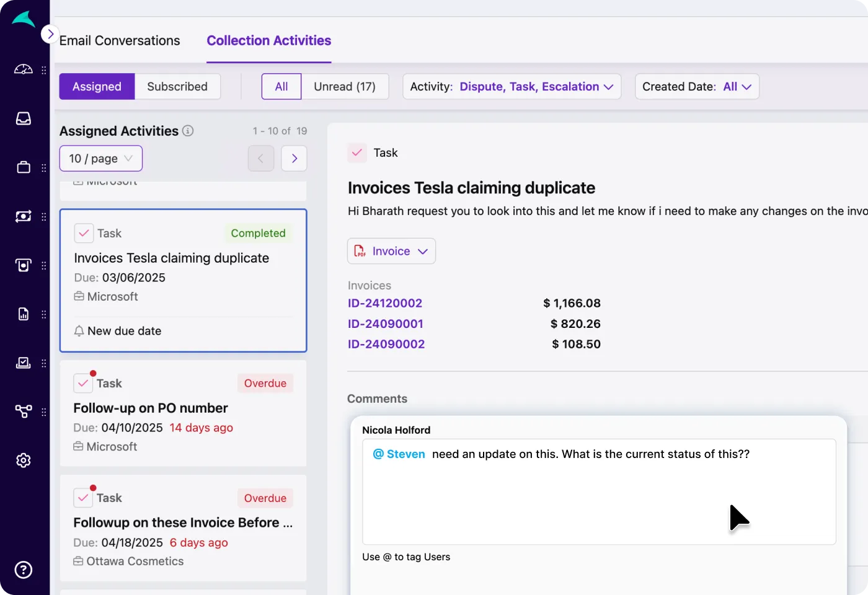Click the info icon beside Assigned Activities

[x=188, y=131]
